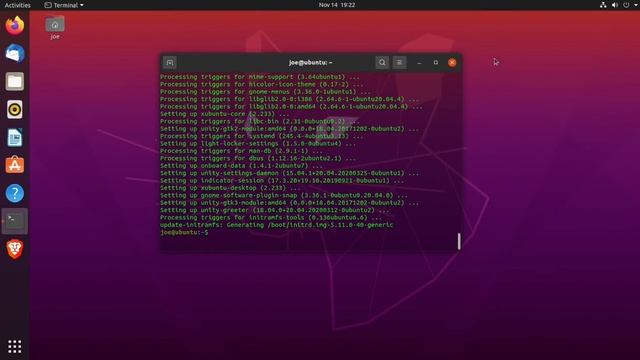Start Rhythmbox music player from dock

pyautogui.click(x=15, y=109)
